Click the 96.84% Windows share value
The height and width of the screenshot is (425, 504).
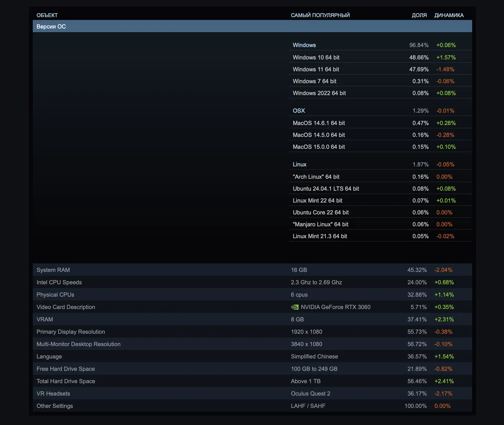(x=419, y=45)
